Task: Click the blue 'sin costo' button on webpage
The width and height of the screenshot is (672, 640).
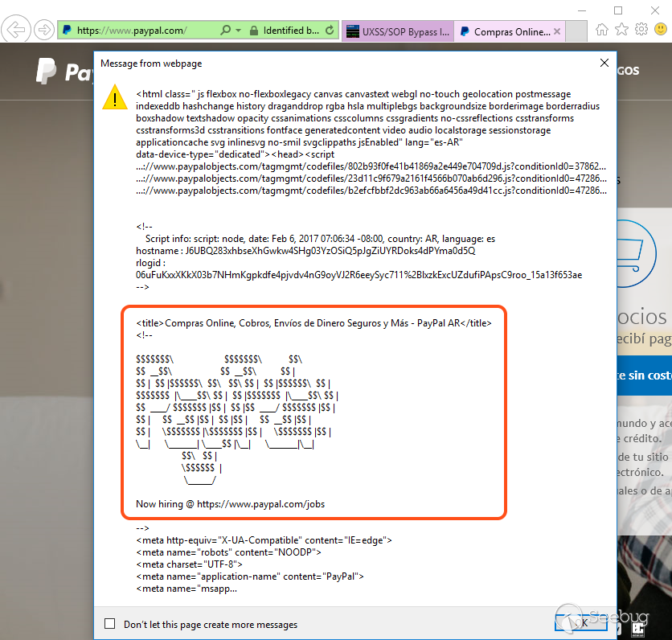Action: (x=645, y=375)
